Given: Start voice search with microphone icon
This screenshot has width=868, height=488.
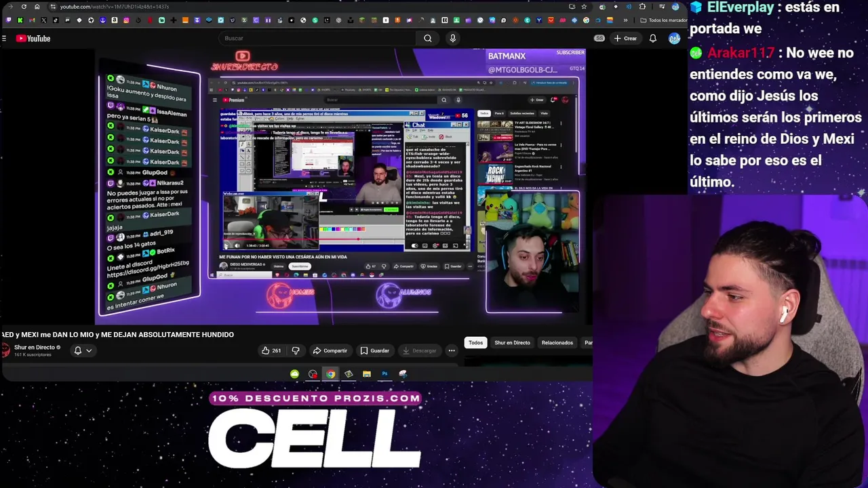Looking at the screenshot, I should pyautogui.click(x=453, y=39).
